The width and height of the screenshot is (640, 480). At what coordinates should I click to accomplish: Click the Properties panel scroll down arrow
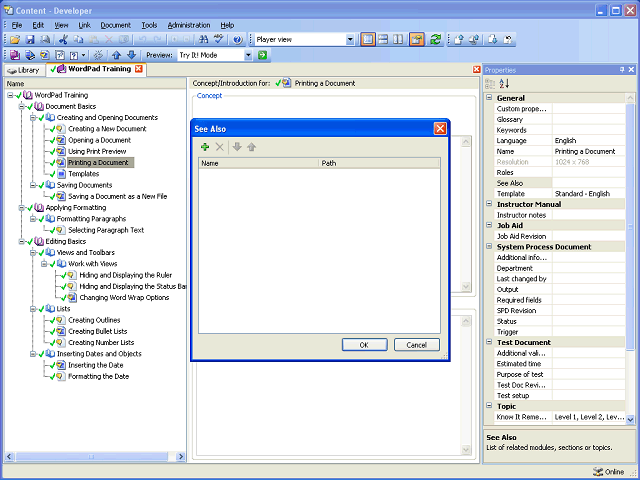[630, 419]
